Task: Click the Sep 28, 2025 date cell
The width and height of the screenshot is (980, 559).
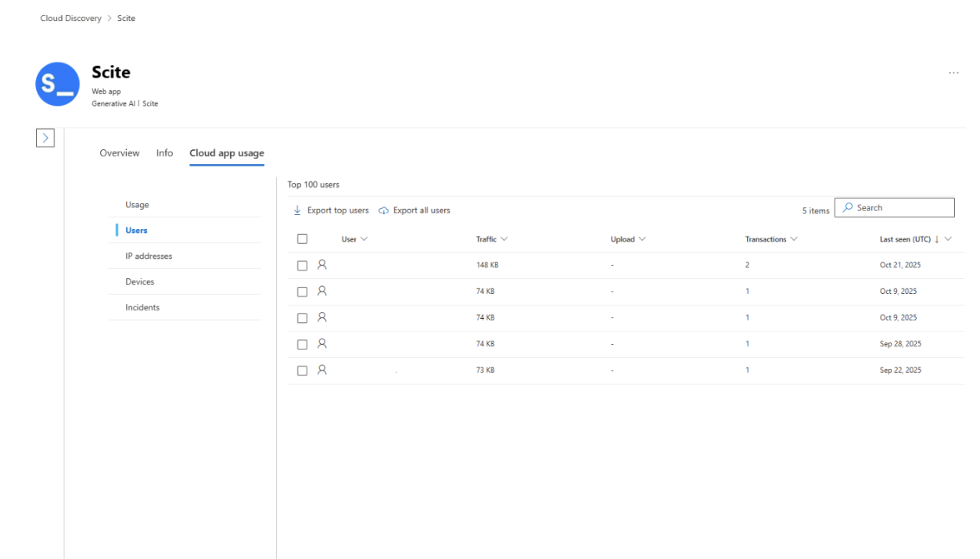Action: (900, 344)
